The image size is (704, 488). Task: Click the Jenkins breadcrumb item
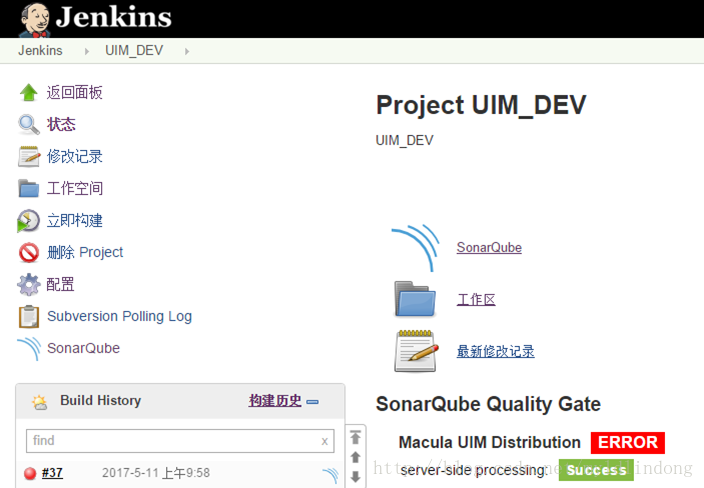40,50
